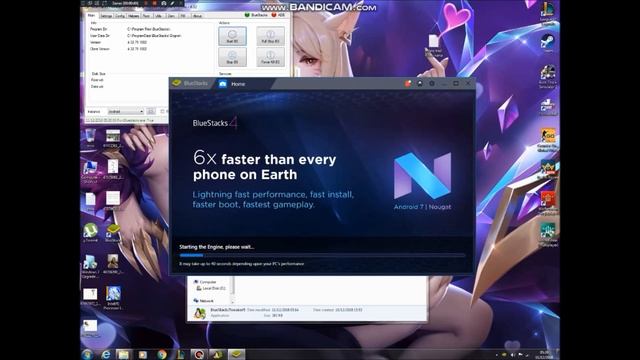This screenshot has height=360, width=640.
Task: Click the BlueStacks taskbar button
Action: (x=236, y=354)
